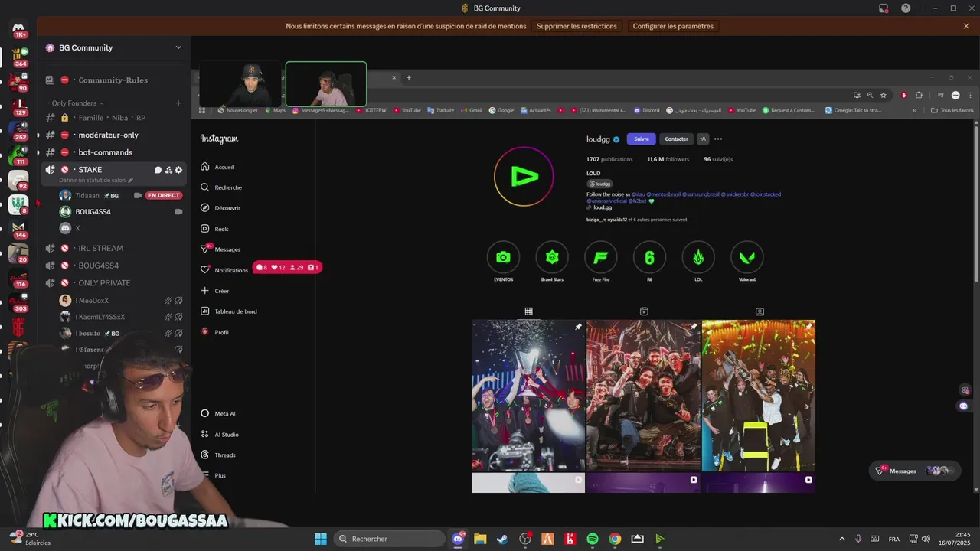Viewport: 980px width, 551px height.
Task: Click STAKE channel invite members icon
Action: coord(168,170)
